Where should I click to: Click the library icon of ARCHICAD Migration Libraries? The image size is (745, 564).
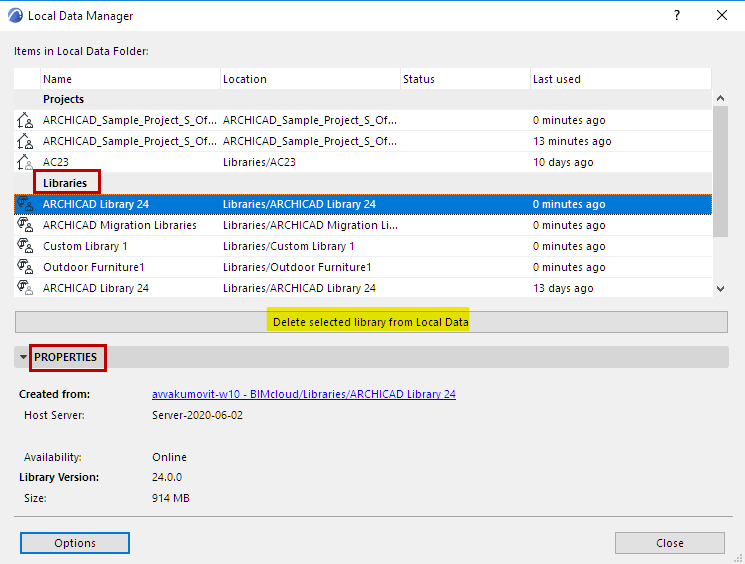[25, 225]
